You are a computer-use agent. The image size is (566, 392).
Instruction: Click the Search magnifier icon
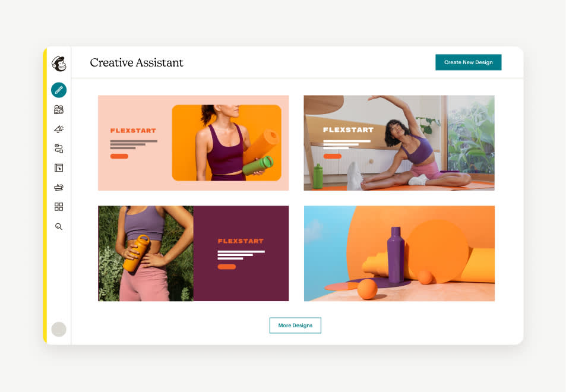(59, 227)
